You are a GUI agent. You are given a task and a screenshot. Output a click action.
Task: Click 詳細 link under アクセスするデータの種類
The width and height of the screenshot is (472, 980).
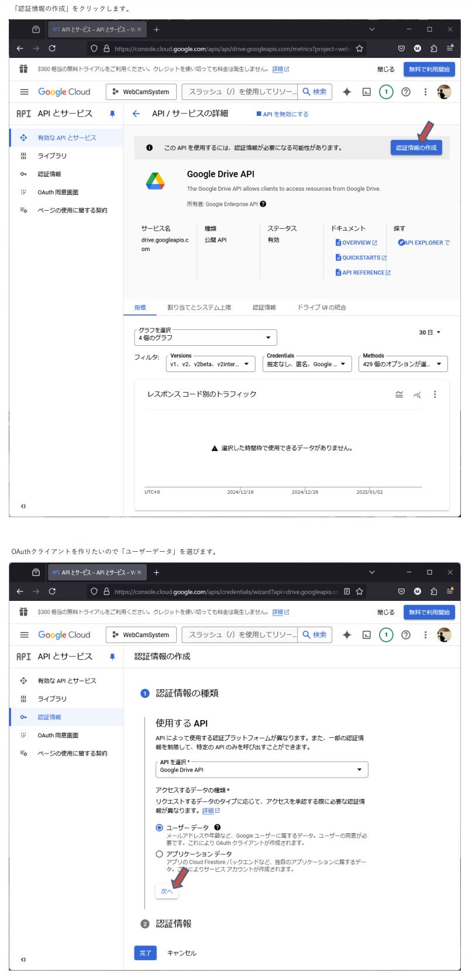pyautogui.click(x=211, y=810)
